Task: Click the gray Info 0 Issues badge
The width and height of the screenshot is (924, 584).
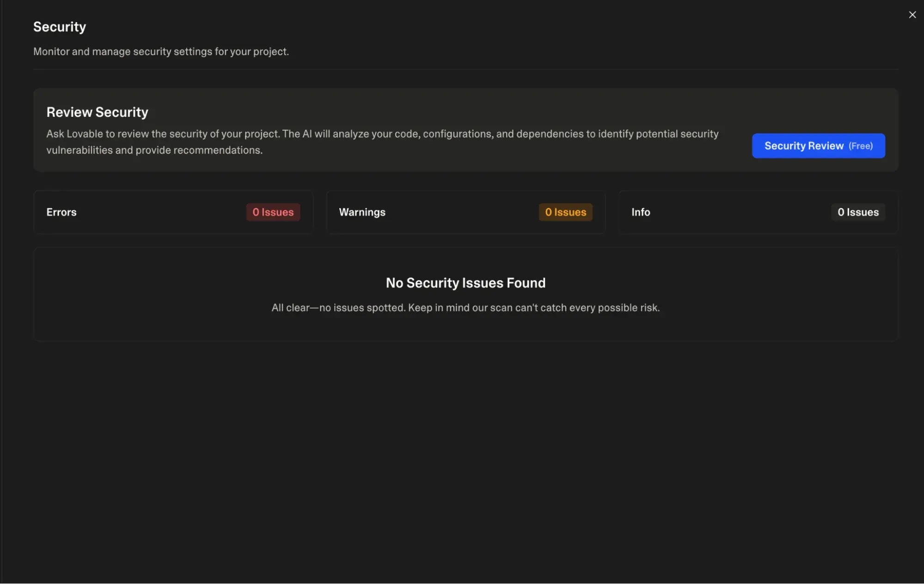Action: click(858, 212)
